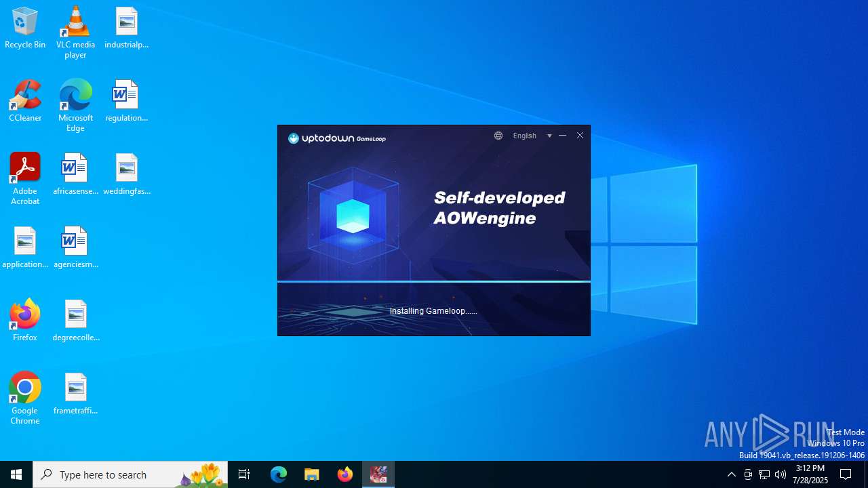Open File Explorer from the taskbar
This screenshot has height=488, width=868.
(x=312, y=474)
